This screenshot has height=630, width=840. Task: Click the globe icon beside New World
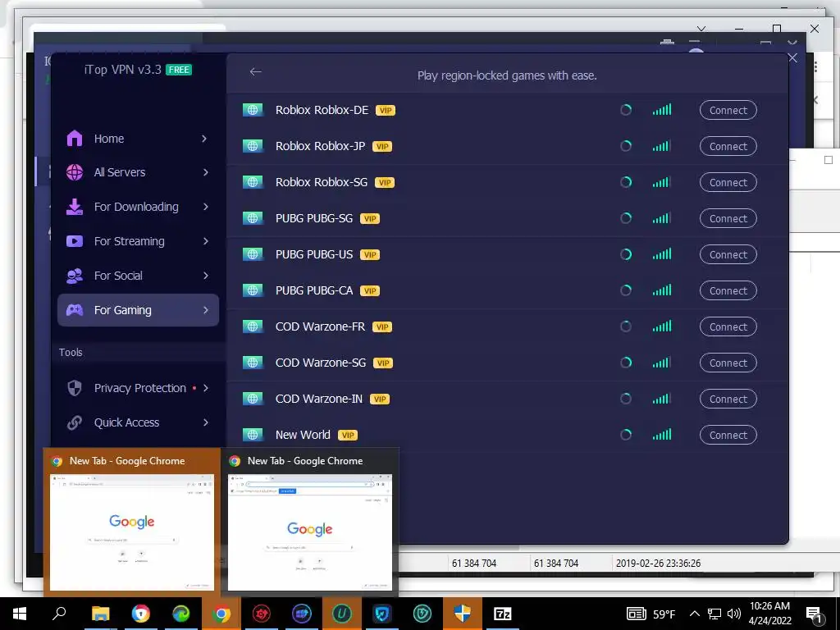[x=253, y=435]
